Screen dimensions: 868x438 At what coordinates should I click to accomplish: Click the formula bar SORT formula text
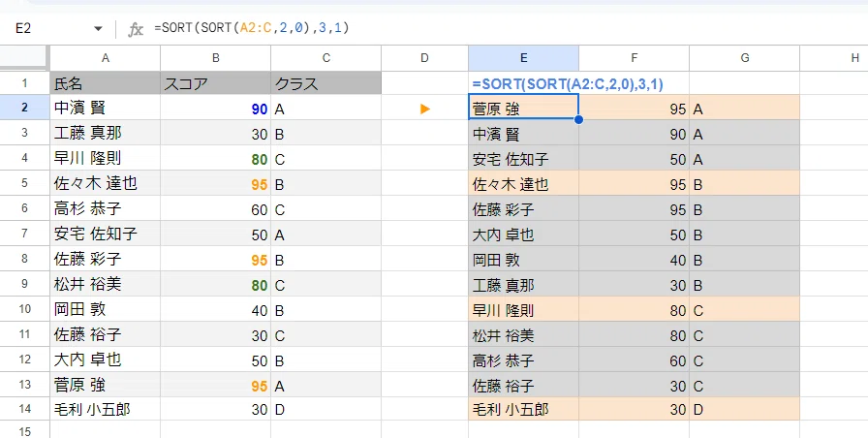252,28
